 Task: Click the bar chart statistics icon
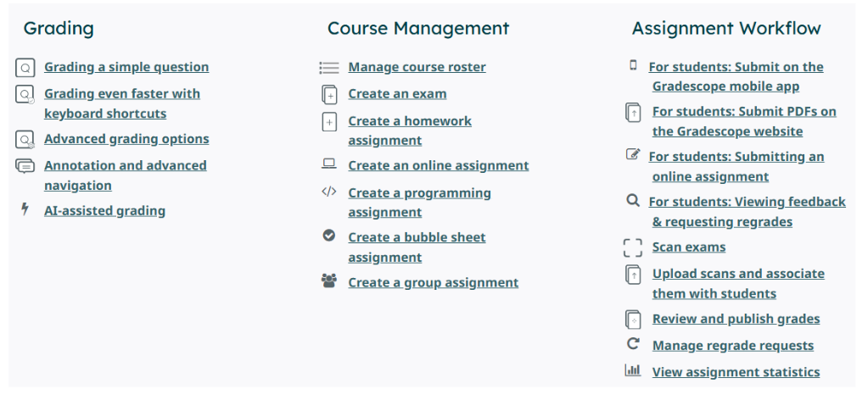pyautogui.click(x=633, y=370)
